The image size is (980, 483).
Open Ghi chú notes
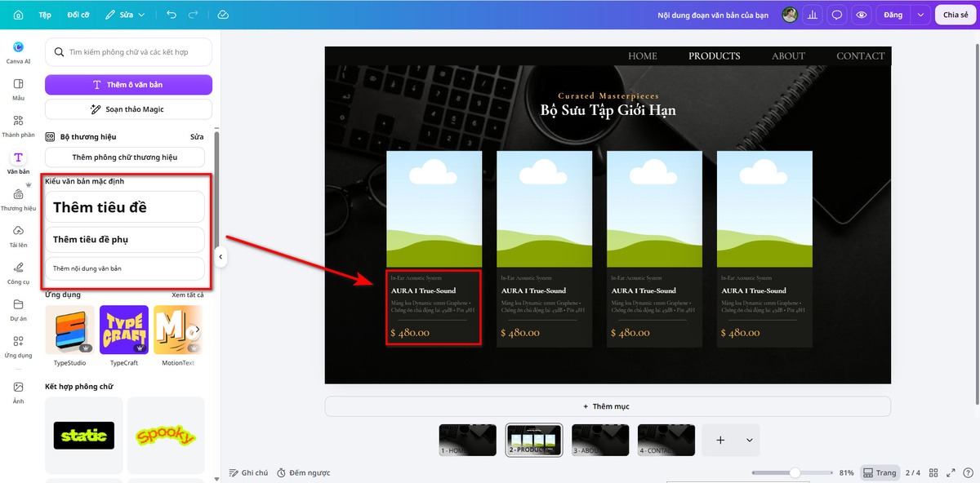click(248, 473)
